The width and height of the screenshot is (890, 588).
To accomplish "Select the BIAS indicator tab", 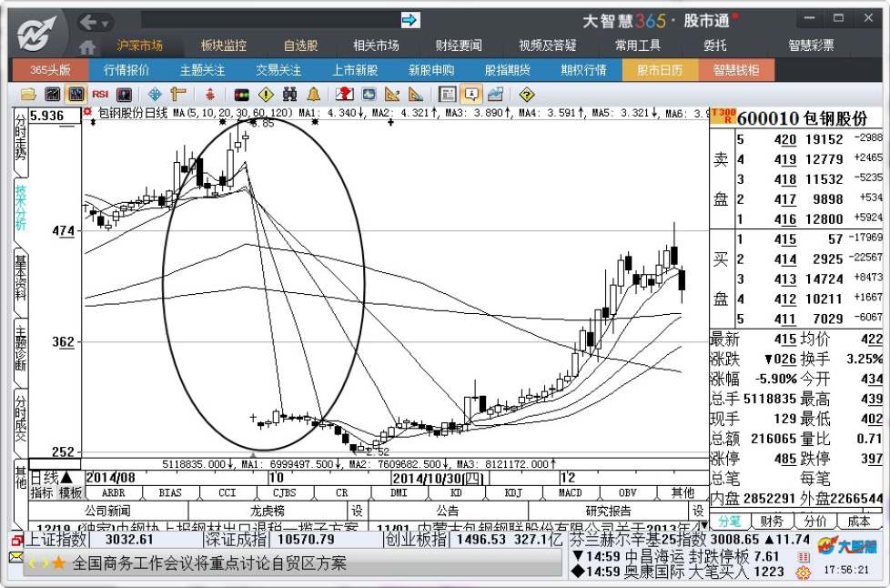I will pyautogui.click(x=170, y=492).
